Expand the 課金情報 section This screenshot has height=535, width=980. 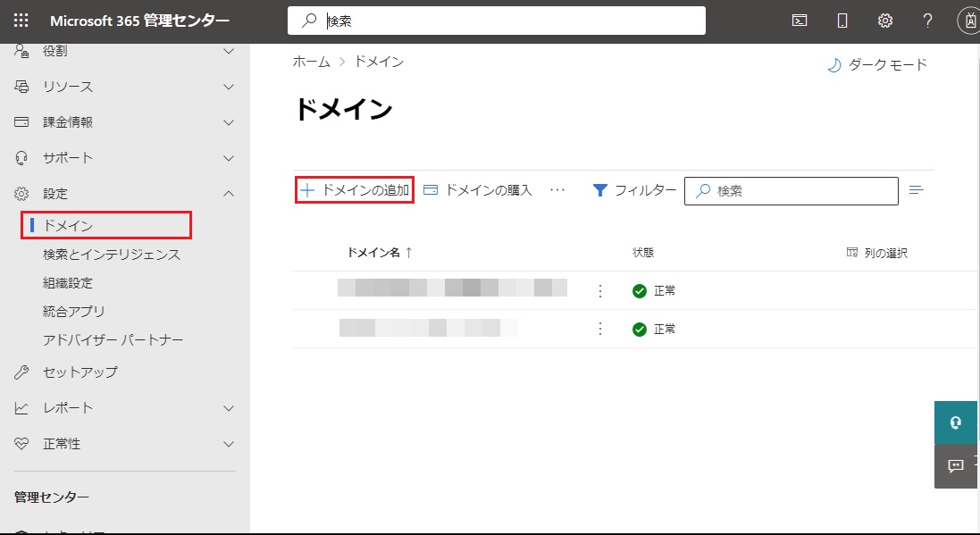coord(68,122)
